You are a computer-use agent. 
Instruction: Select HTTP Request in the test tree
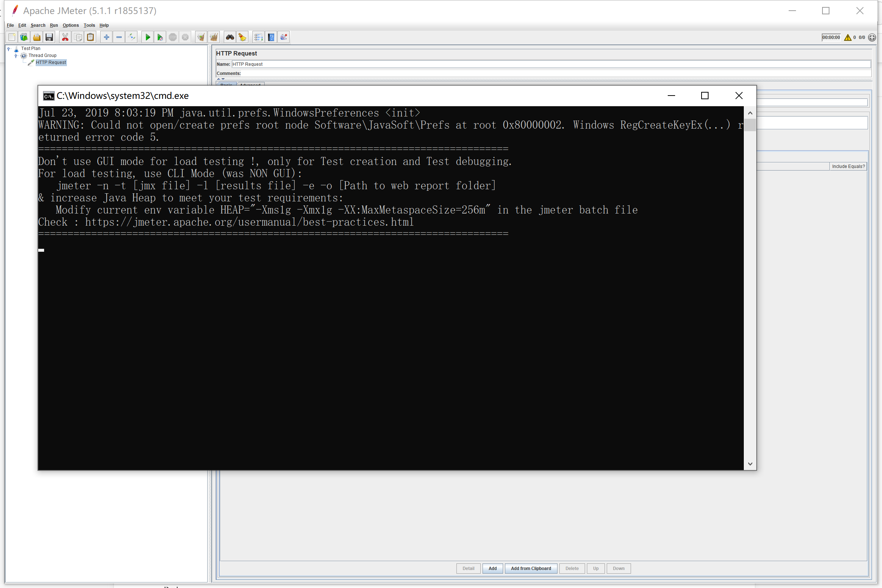pyautogui.click(x=51, y=62)
